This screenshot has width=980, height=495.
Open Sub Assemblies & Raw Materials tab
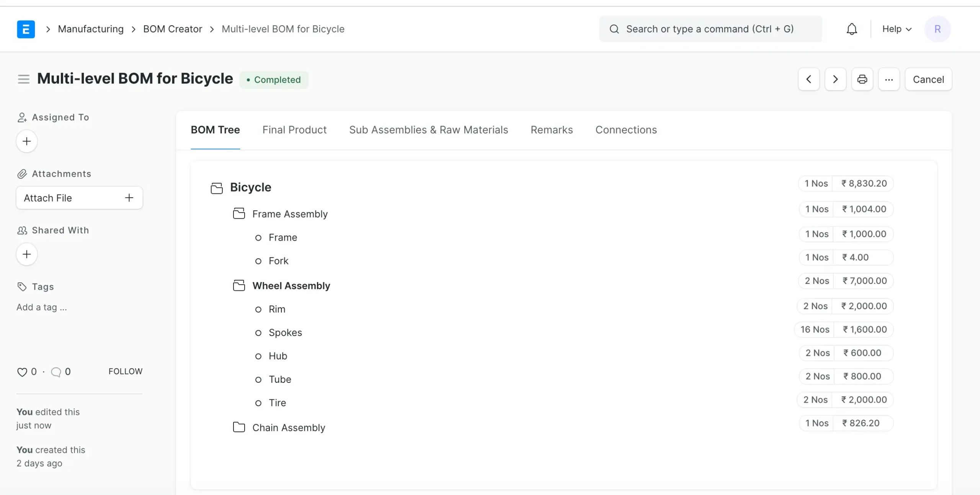pos(428,130)
